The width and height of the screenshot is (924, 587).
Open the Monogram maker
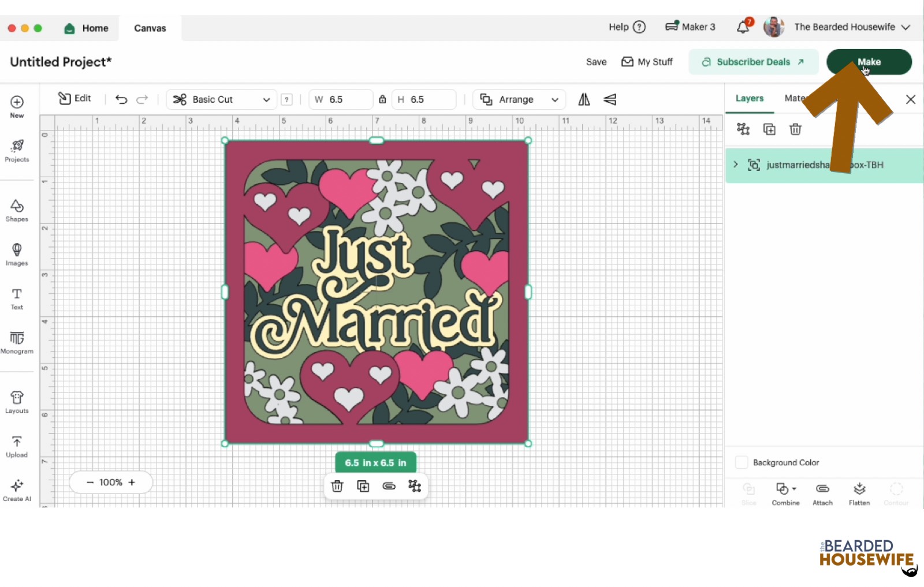(17, 342)
